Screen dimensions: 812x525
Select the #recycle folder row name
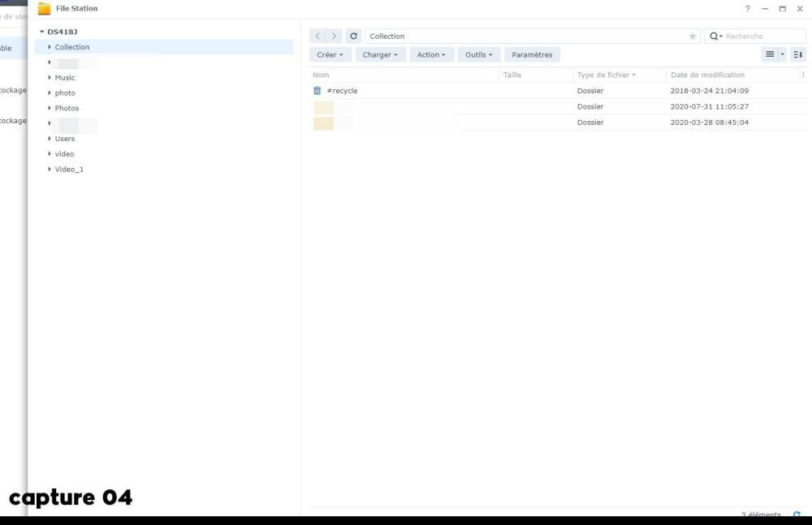tap(343, 91)
